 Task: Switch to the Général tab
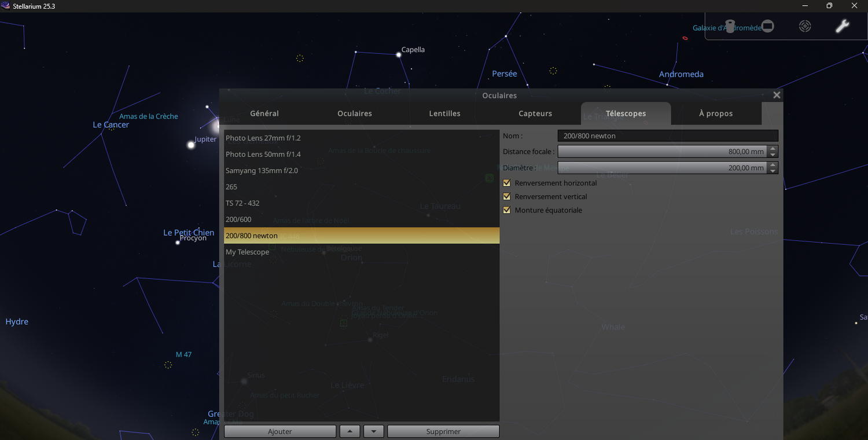pos(264,113)
